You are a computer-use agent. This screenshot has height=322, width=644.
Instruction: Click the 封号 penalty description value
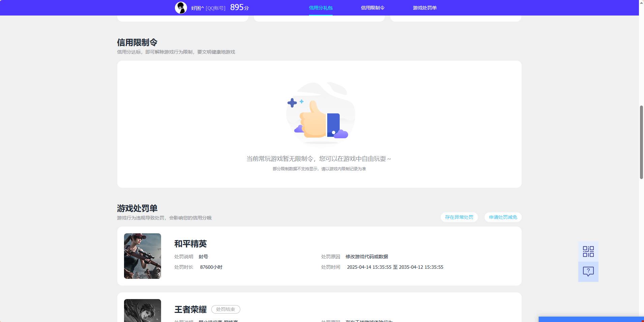[x=203, y=257]
